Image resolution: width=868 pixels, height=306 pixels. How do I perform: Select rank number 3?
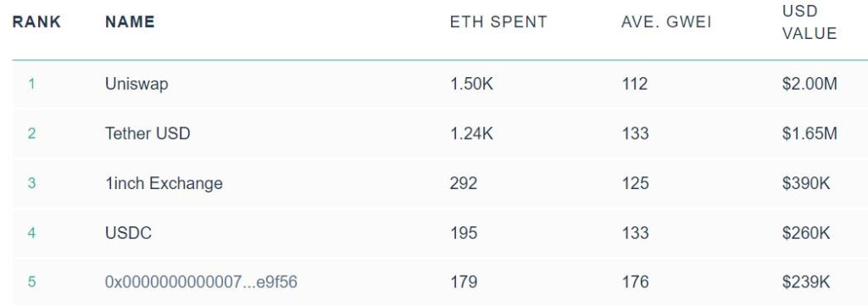tap(31, 183)
